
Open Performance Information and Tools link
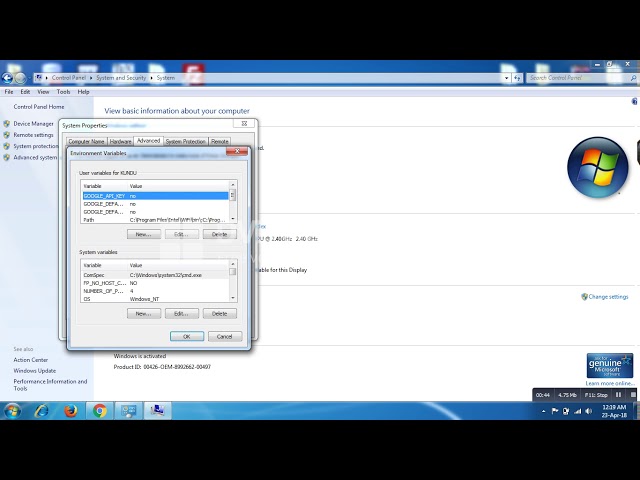pos(50,385)
